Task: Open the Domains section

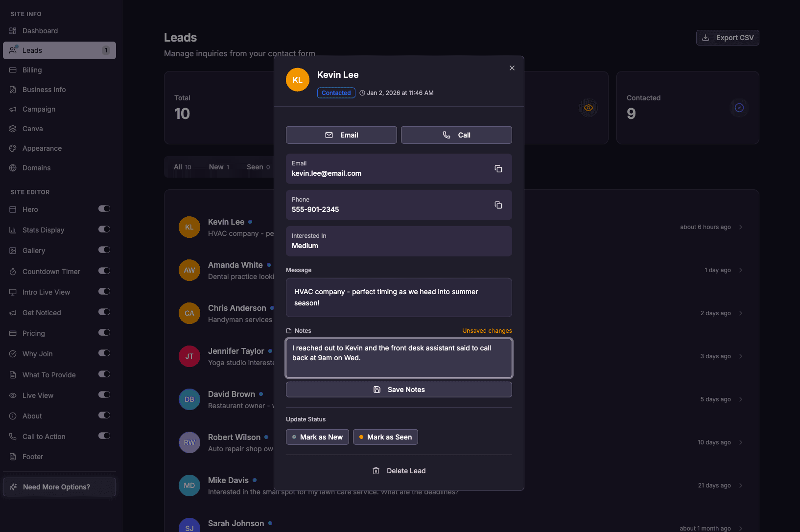Action: click(x=36, y=167)
